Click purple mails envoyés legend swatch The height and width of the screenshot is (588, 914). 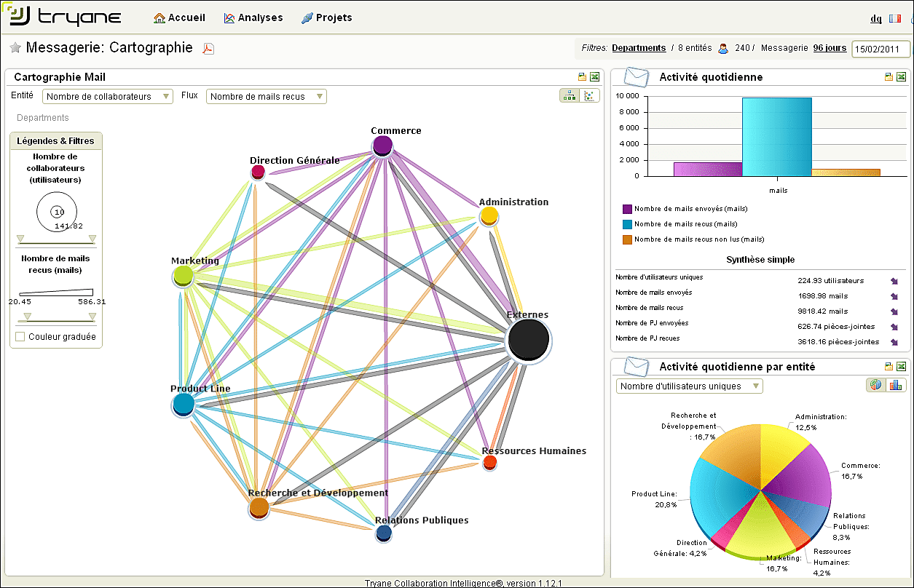[627, 209]
